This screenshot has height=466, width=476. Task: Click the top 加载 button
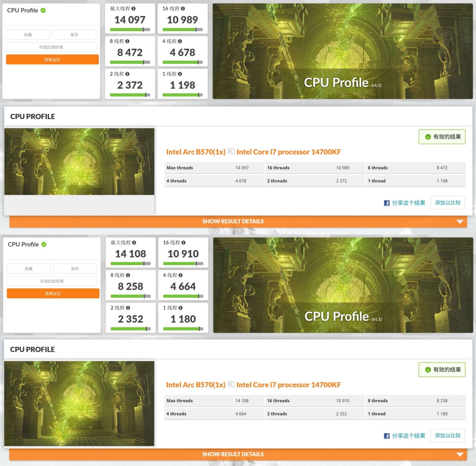pos(28,35)
